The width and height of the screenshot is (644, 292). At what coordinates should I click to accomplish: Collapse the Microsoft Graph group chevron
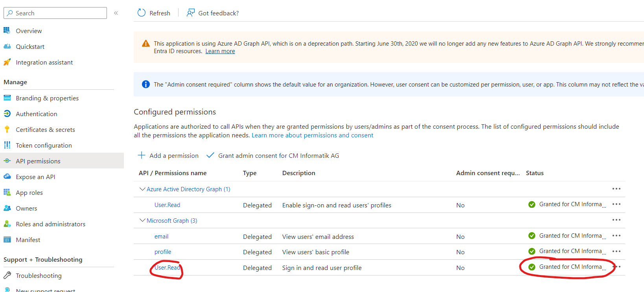coord(142,220)
